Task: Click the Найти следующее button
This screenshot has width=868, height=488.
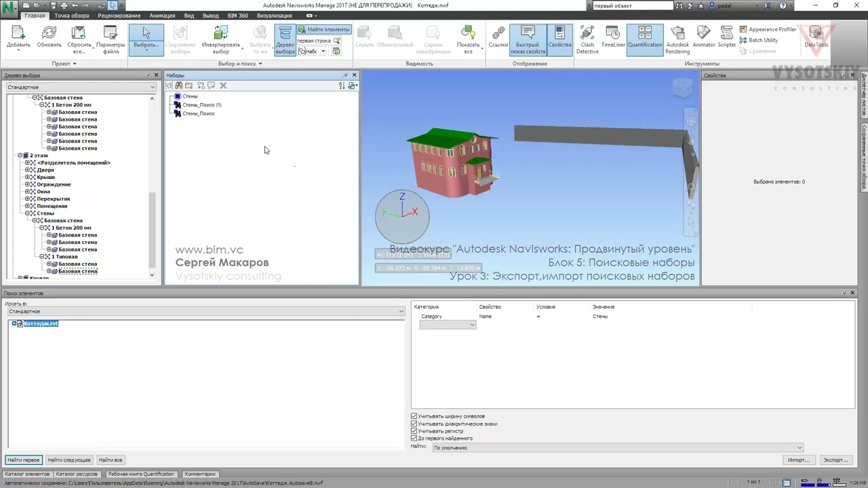Action: tap(69, 460)
